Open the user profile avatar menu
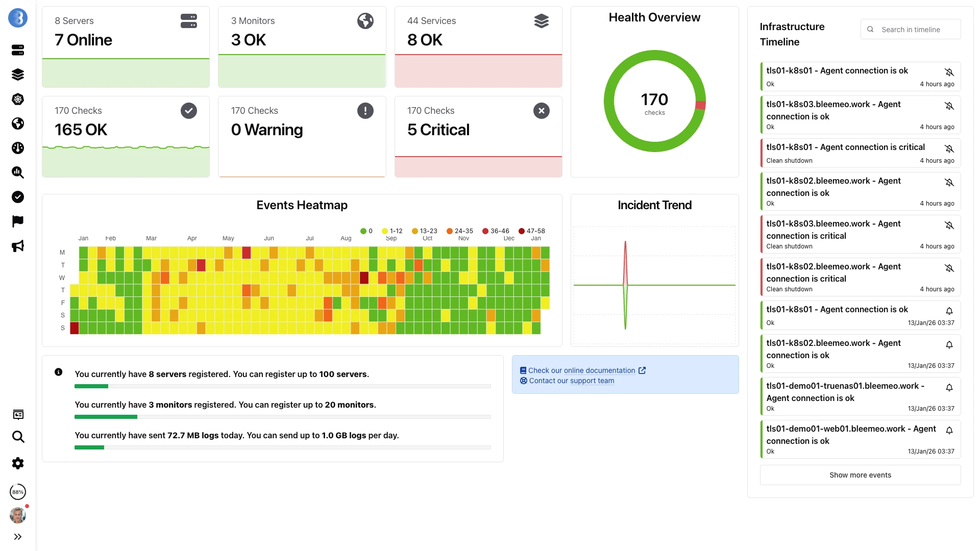This screenshot has width=980, height=551. (x=18, y=515)
